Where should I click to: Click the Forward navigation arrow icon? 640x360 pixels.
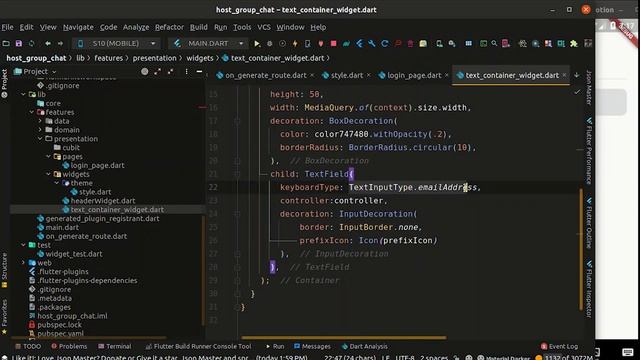60,43
